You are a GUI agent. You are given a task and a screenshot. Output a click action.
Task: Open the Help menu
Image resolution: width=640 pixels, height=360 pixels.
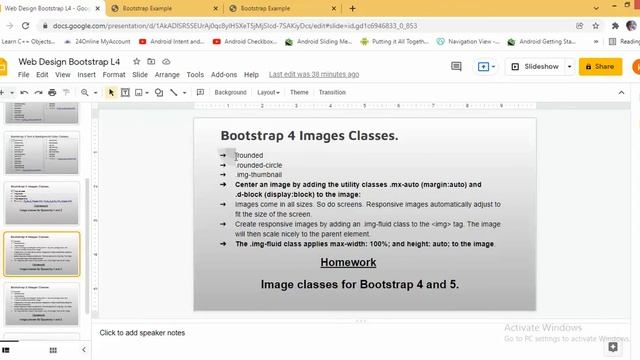click(251, 75)
